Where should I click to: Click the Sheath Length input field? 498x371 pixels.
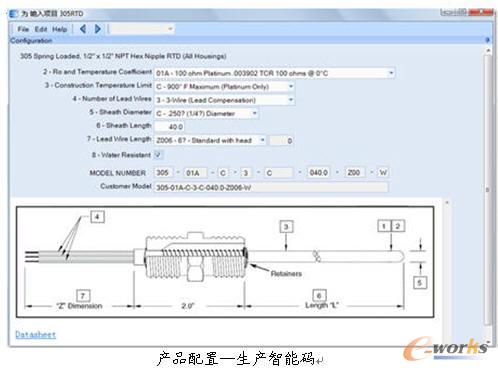pos(170,127)
